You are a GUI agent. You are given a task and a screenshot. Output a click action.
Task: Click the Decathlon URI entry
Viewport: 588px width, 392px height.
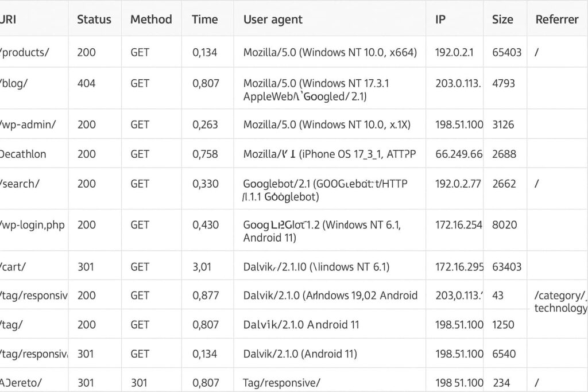pos(24,154)
